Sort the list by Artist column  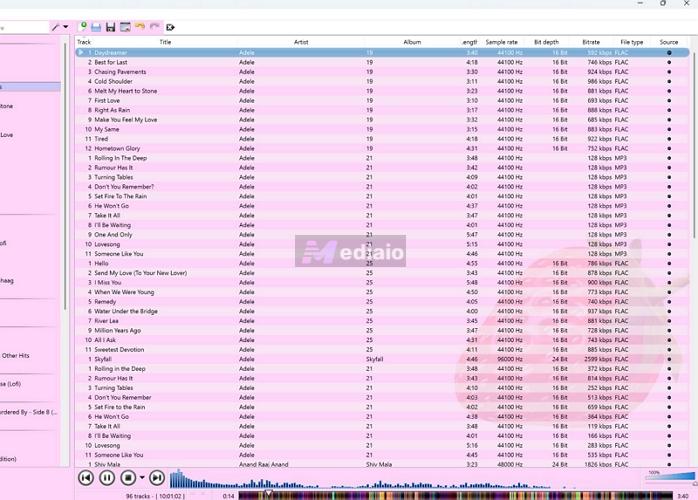pyautogui.click(x=301, y=42)
